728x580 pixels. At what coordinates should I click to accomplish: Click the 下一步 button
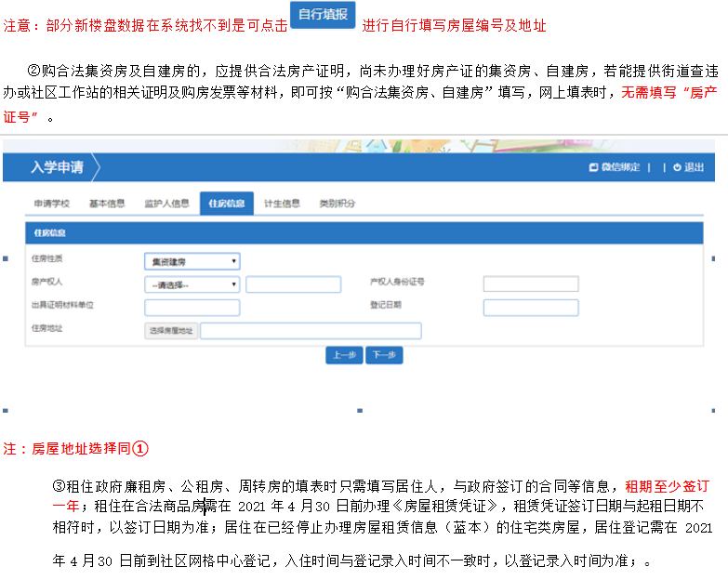point(384,355)
